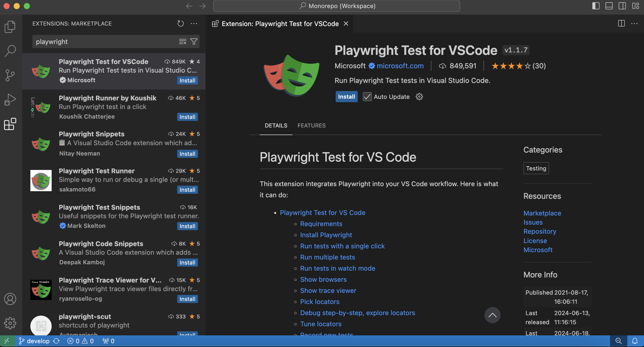
Task: Open the Run and Debug view
Action: (x=10, y=99)
